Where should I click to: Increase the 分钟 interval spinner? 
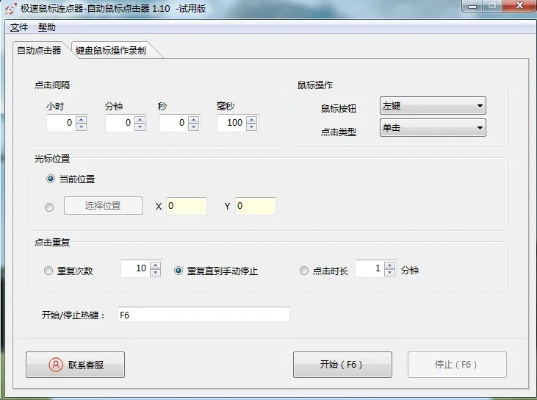point(140,119)
